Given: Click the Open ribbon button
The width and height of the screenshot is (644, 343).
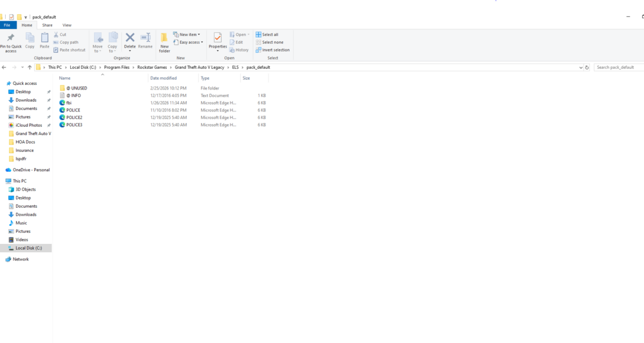Looking at the screenshot, I should (240, 35).
